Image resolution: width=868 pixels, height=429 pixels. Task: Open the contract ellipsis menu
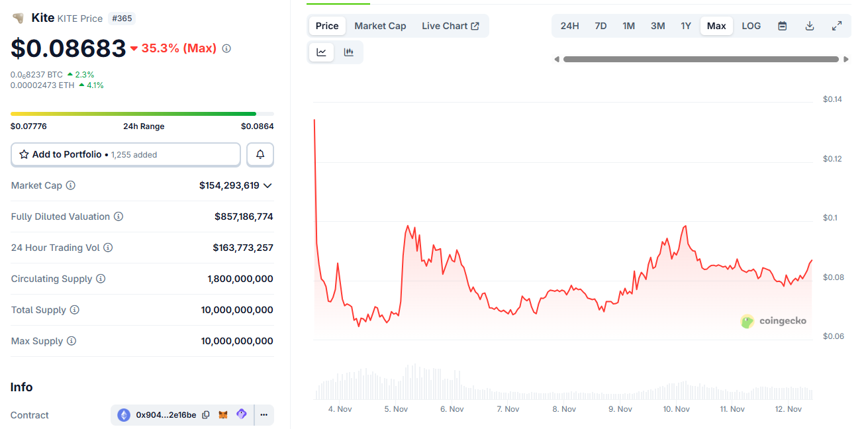pos(264,414)
